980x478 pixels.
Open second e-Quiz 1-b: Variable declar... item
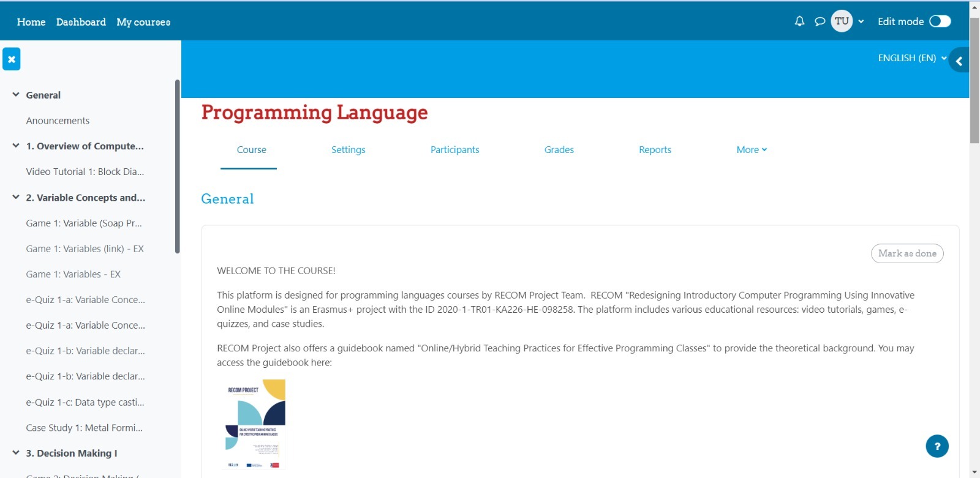86,376
